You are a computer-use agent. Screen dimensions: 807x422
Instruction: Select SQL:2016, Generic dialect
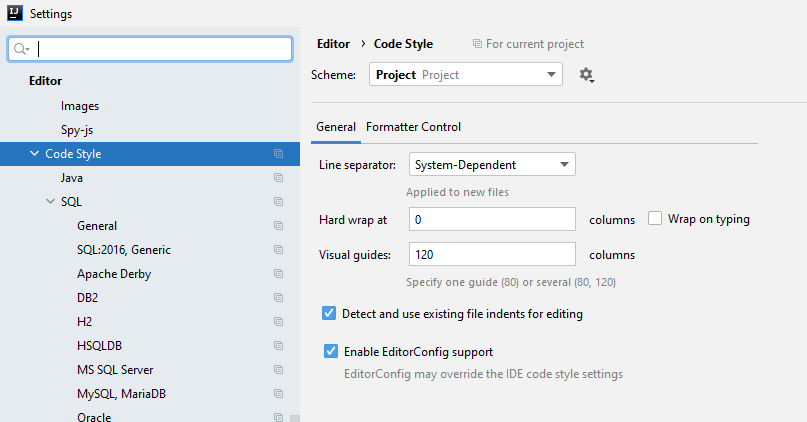coord(124,250)
